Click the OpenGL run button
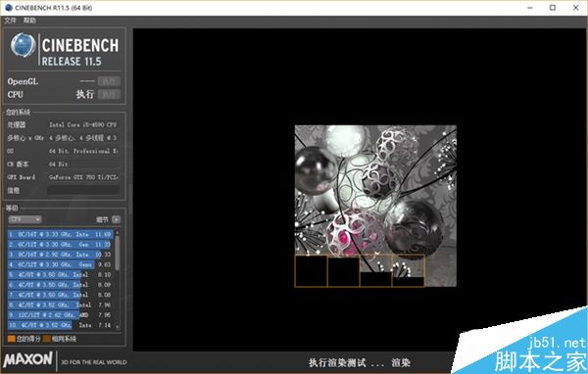Screen dimensions: 588x374 click(x=109, y=81)
